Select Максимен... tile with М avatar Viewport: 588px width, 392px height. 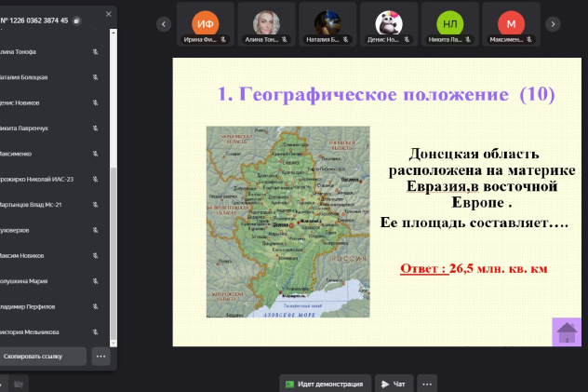pyautogui.click(x=511, y=24)
